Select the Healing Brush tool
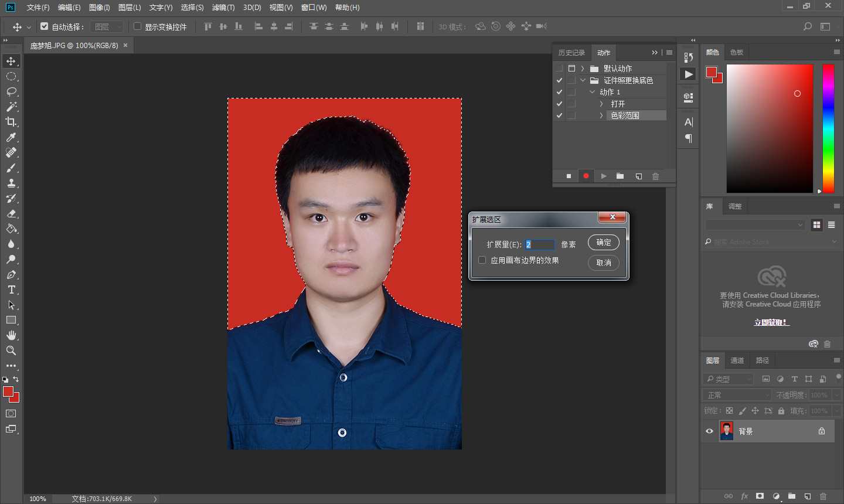 (x=11, y=152)
